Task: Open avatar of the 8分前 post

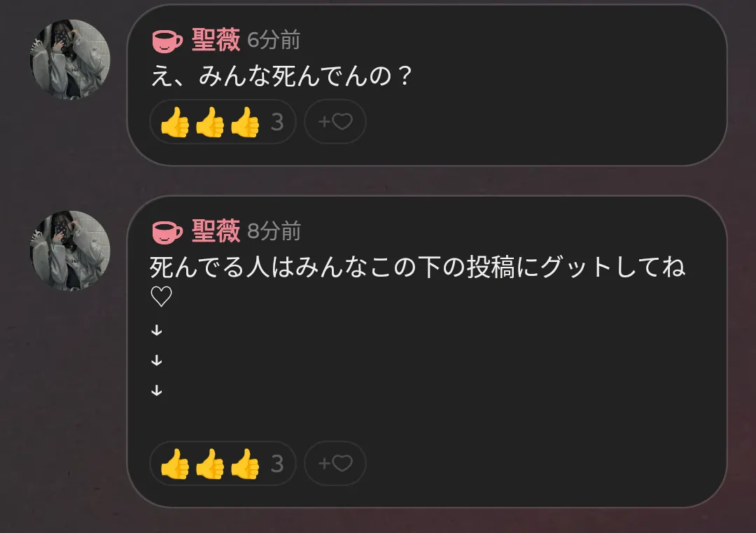Action: [x=71, y=250]
